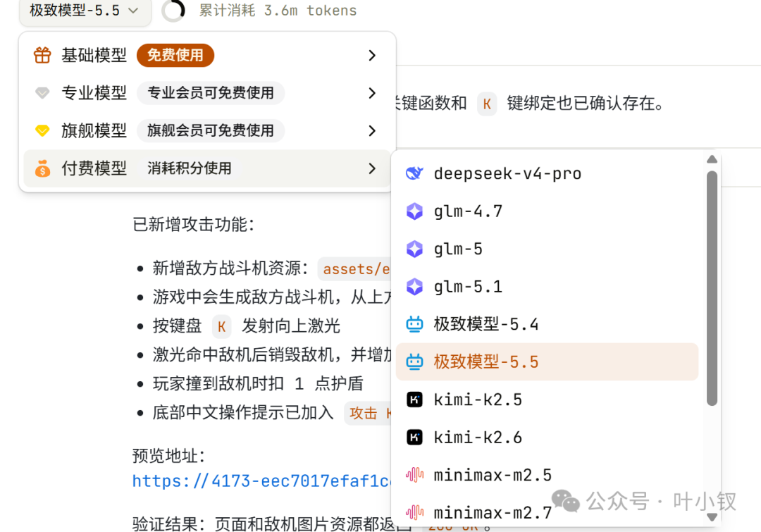
Task: Click the scrollbar down arrow in model list
Action: pyautogui.click(x=712, y=517)
